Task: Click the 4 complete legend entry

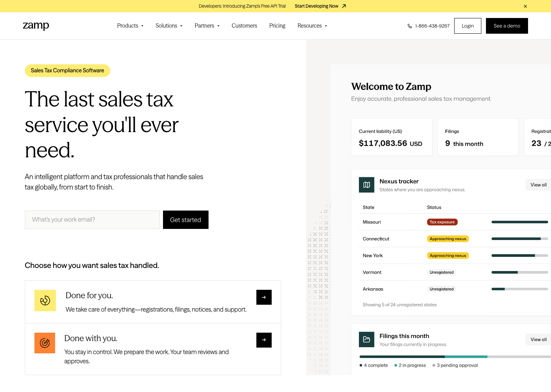Action: (x=374, y=365)
